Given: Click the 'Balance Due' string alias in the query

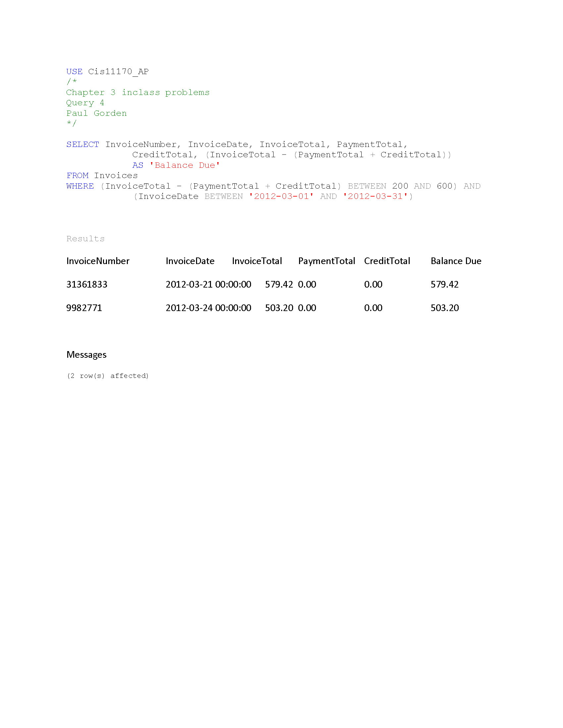Looking at the screenshot, I should [x=185, y=165].
